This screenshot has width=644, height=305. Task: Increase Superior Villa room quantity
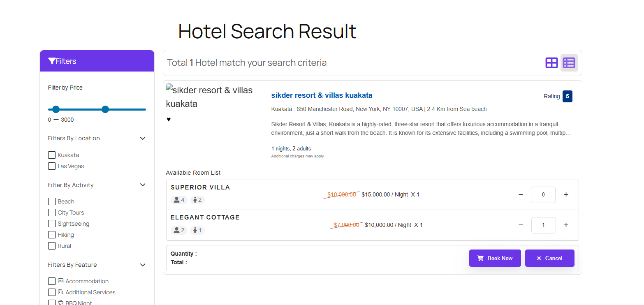point(566,195)
